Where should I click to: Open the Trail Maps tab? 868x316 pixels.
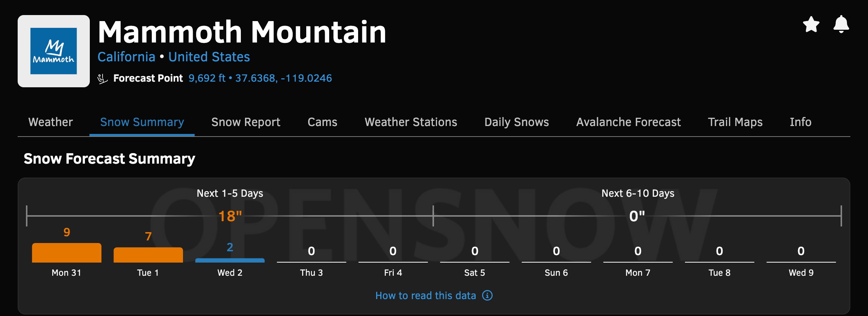735,122
